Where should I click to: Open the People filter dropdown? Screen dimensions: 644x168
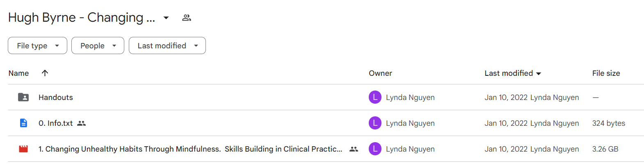coord(98,45)
